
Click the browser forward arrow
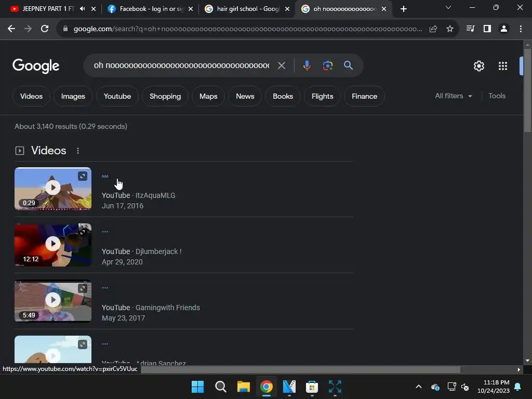pos(28,29)
